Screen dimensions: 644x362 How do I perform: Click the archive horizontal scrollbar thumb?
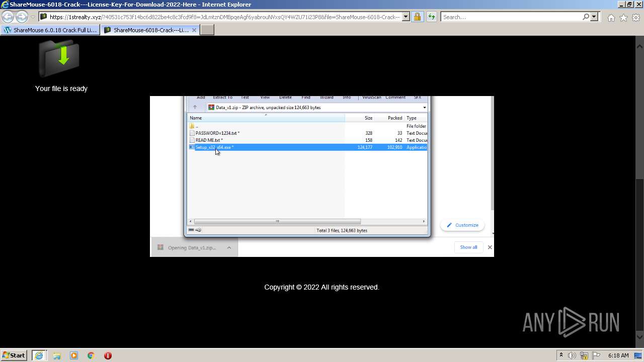coord(277,222)
